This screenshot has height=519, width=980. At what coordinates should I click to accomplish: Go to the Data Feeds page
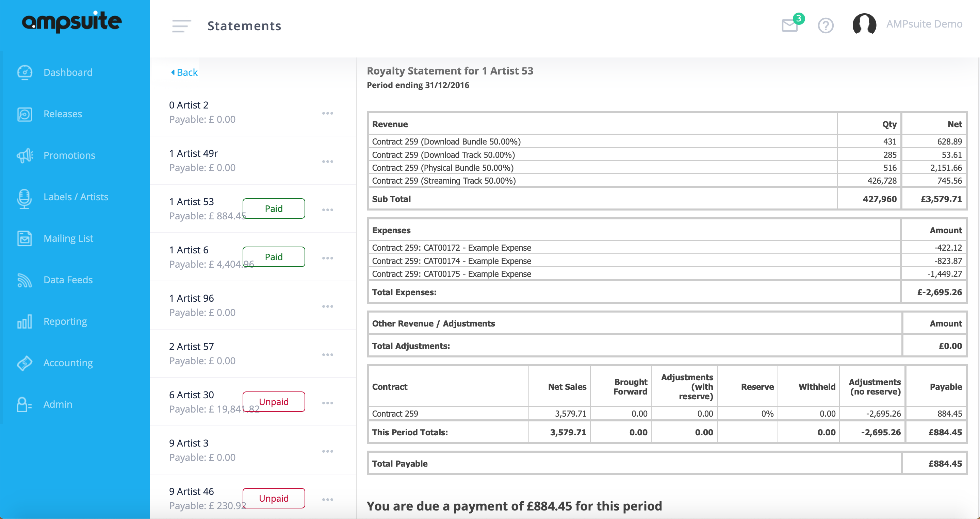point(68,280)
